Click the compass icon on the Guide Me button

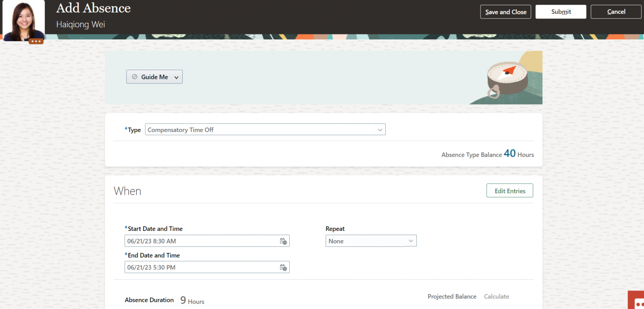coord(135,76)
